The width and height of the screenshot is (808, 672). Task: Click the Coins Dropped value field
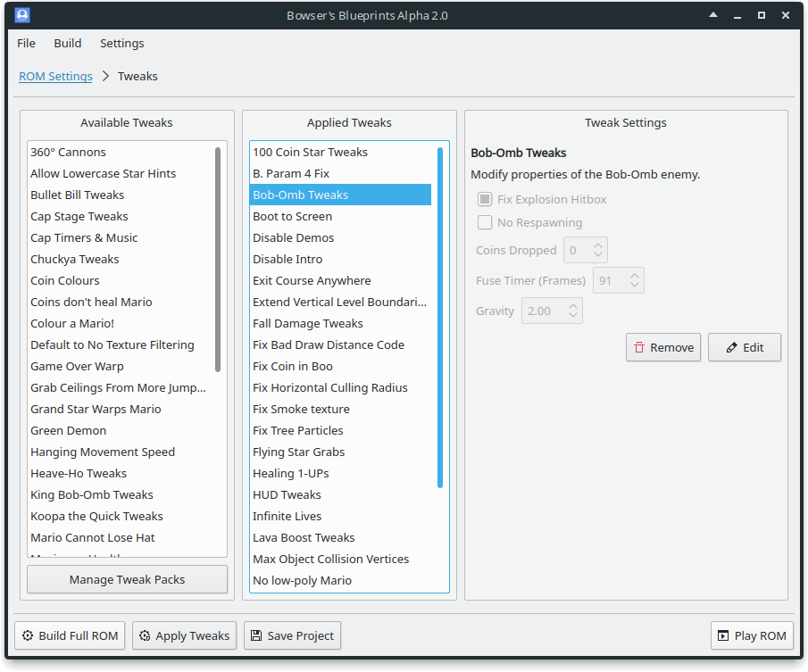(x=586, y=250)
